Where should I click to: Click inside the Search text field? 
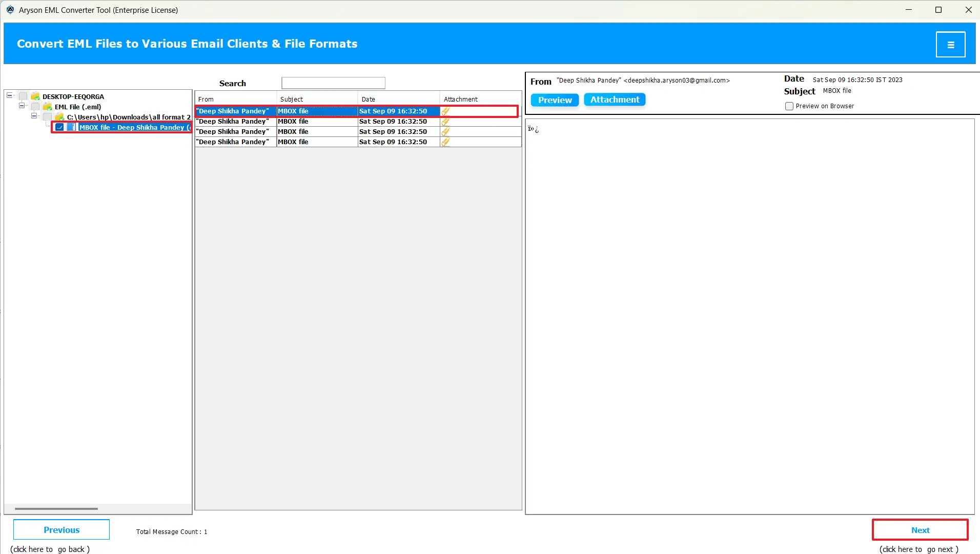(333, 83)
